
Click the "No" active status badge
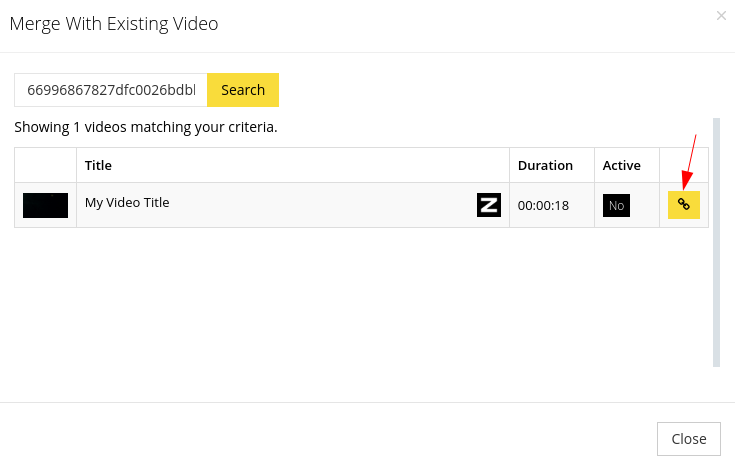coord(616,205)
